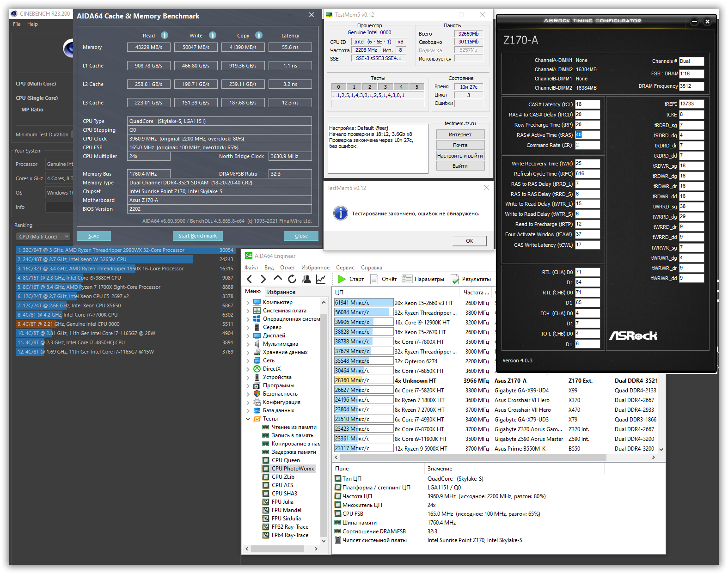Select the Мультимедиа speaker icon
The width and height of the screenshot is (728, 574).
257,344
